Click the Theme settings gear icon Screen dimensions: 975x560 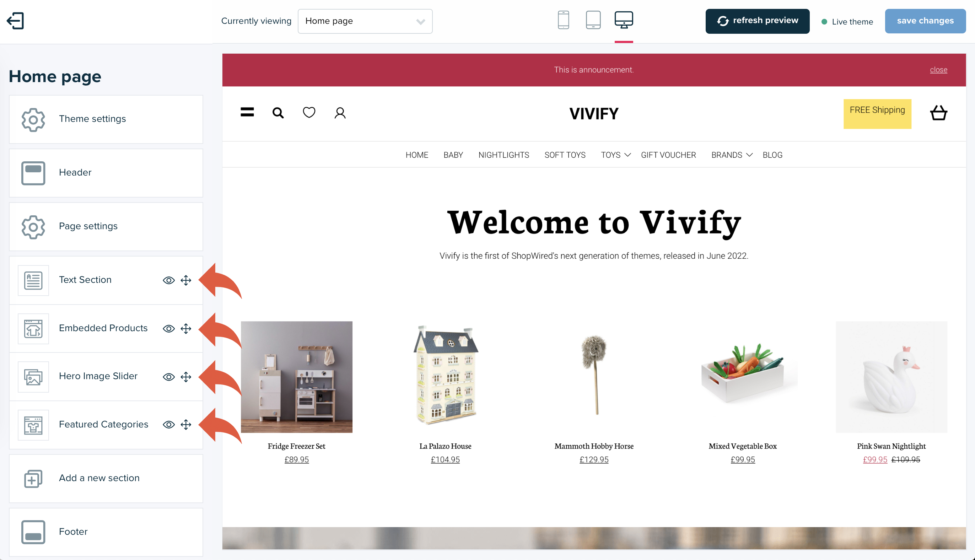pyautogui.click(x=33, y=119)
